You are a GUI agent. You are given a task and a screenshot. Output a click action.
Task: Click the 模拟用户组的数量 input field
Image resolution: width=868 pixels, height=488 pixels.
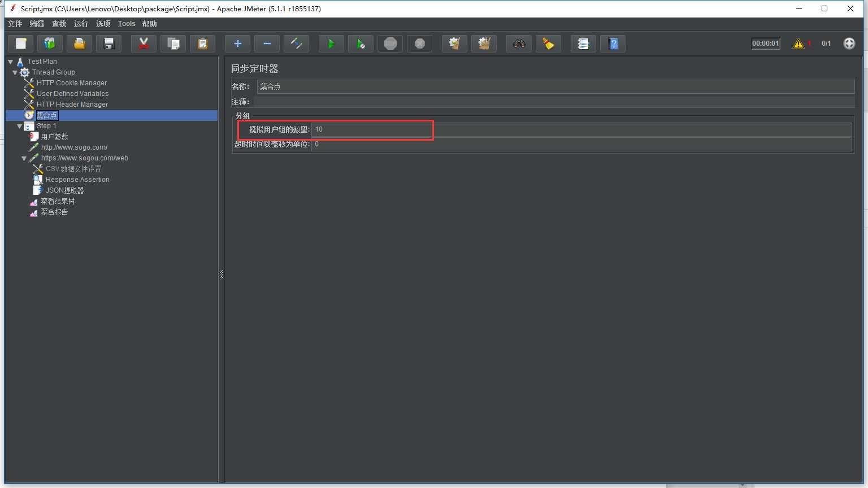click(x=581, y=129)
